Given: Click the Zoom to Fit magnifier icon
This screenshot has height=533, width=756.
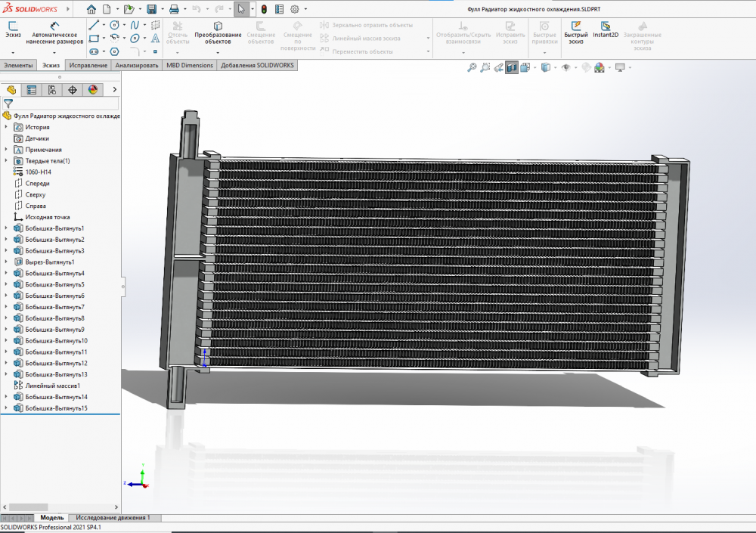Looking at the screenshot, I should pos(472,68).
